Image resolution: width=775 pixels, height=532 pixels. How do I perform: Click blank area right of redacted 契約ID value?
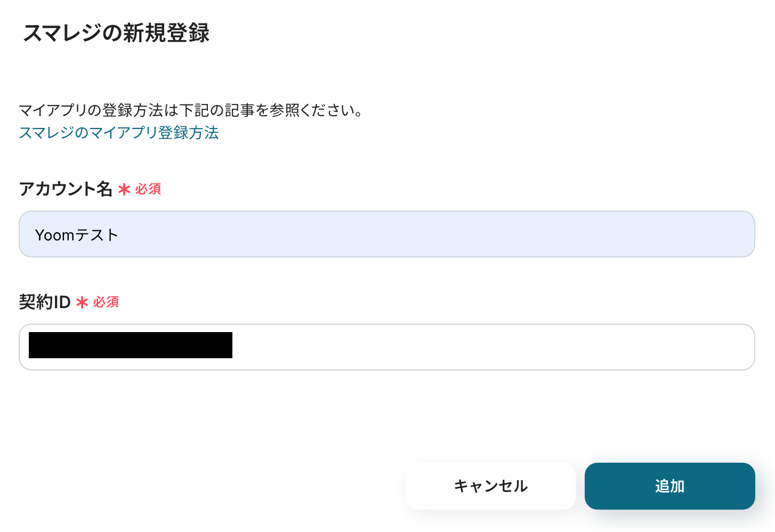[480, 347]
